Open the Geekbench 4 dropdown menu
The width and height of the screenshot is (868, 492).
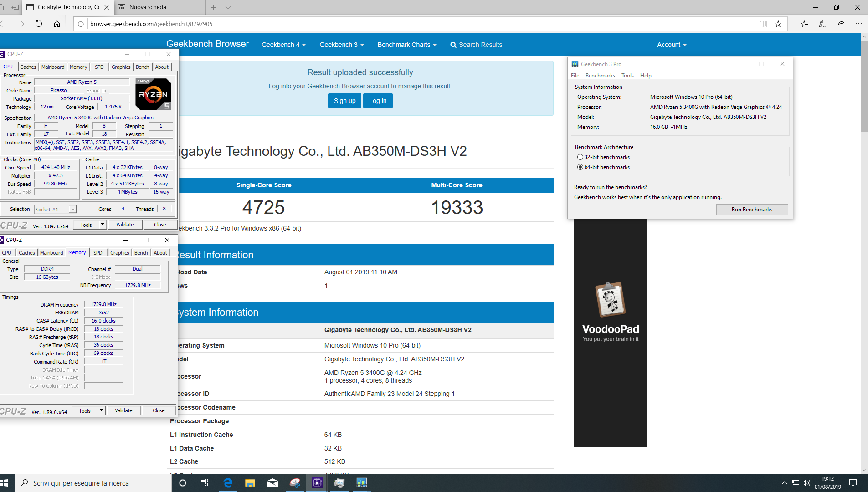tap(283, 45)
